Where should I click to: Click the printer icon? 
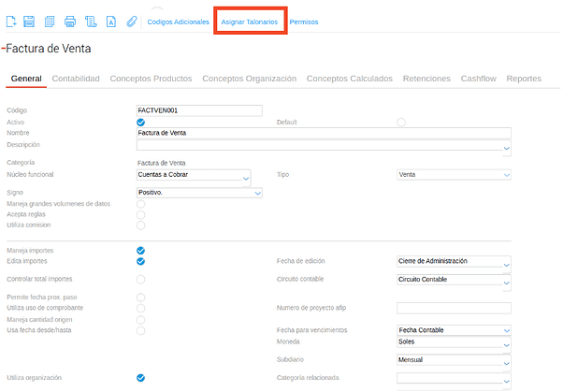pos(70,21)
